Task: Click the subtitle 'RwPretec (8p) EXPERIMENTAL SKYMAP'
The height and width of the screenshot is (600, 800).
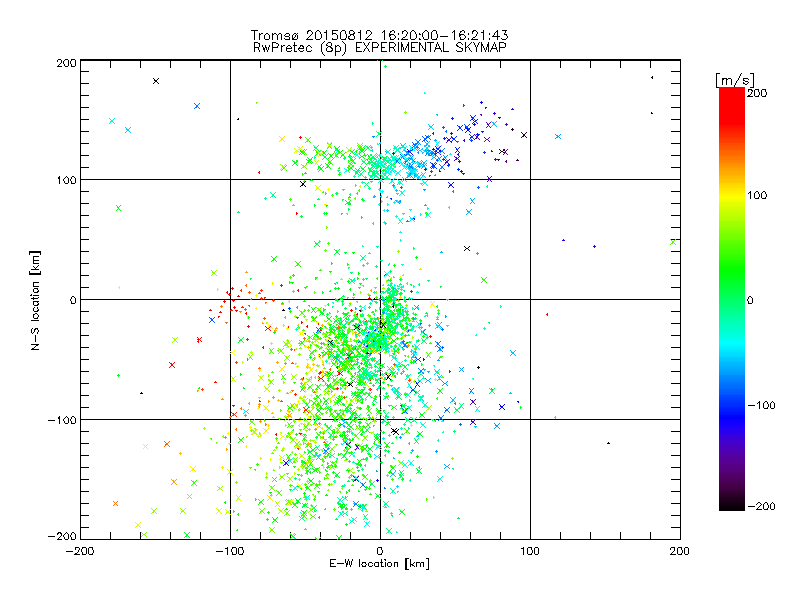Action: [x=379, y=48]
